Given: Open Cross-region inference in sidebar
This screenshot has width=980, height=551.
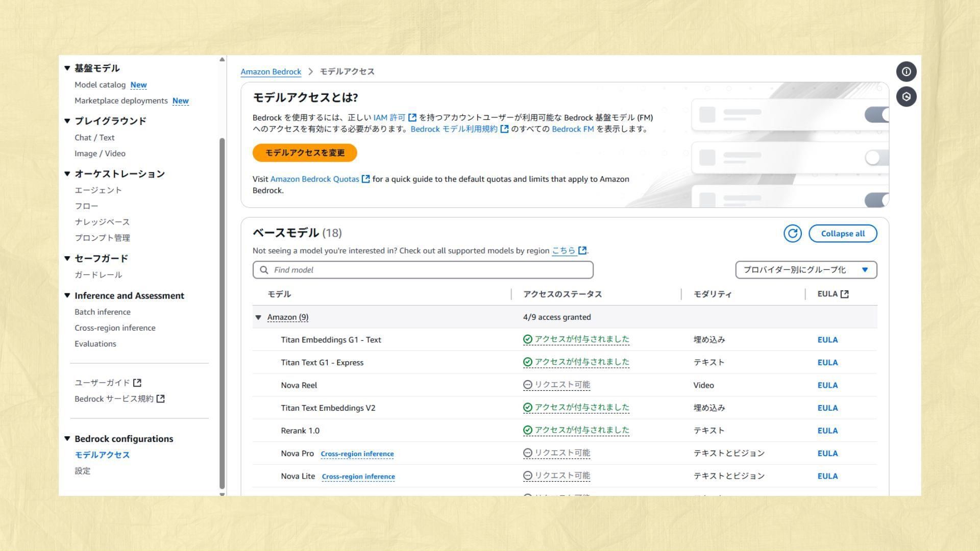Looking at the screenshot, I should coord(115,328).
